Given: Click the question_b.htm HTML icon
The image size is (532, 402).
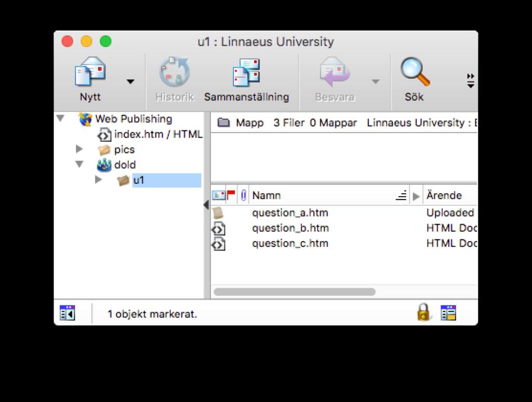Looking at the screenshot, I should [218, 229].
